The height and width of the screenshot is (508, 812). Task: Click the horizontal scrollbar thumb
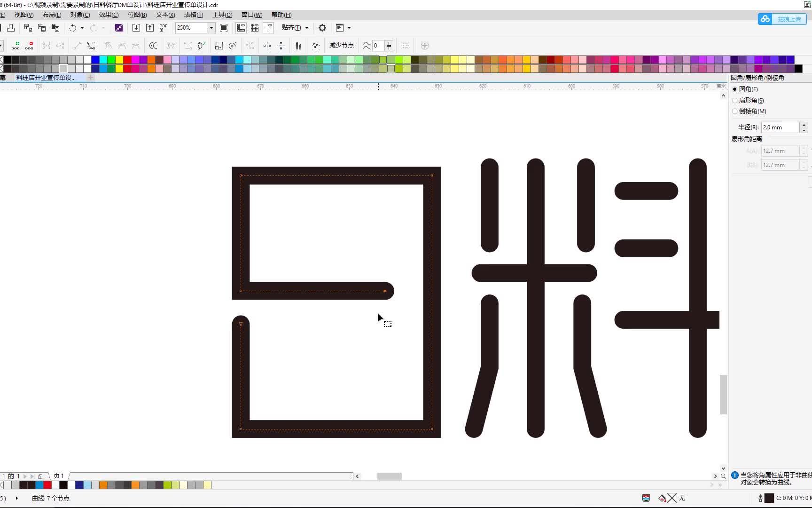(389, 476)
